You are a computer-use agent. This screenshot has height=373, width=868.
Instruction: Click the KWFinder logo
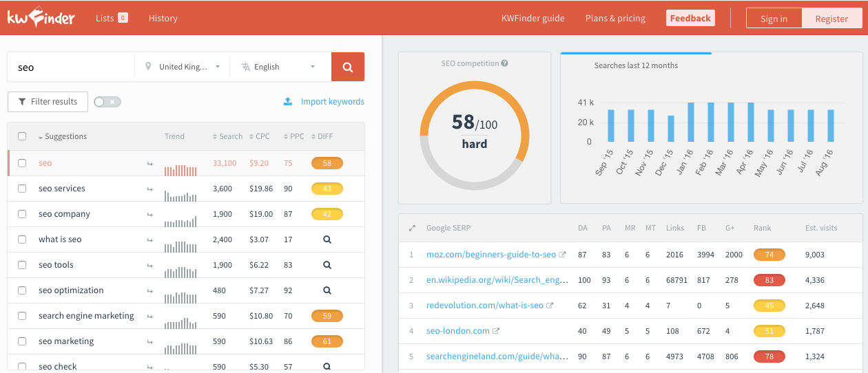pyautogui.click(x=41, y=18)
